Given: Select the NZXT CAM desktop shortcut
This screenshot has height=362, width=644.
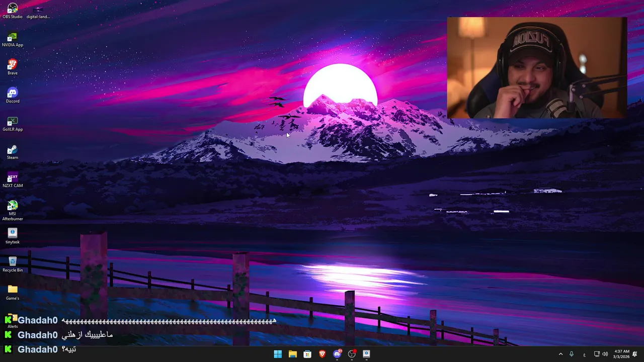Looking at the screenshot, I should [13, 180].
